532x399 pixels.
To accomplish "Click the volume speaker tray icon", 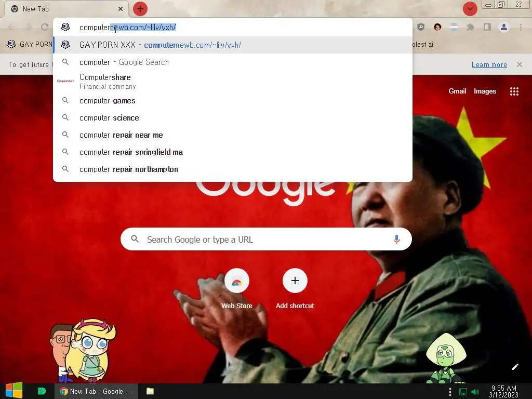I will tap(475, 392).
